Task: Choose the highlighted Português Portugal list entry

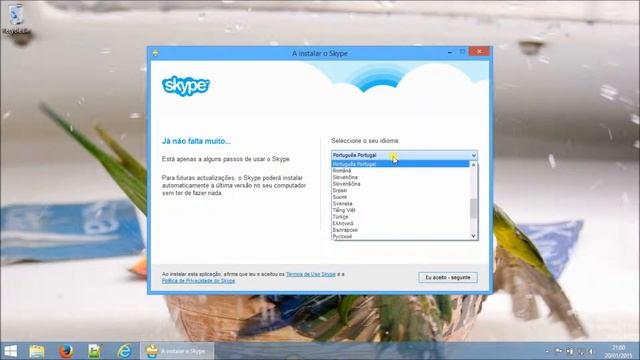Action: (x=400, y=164)
